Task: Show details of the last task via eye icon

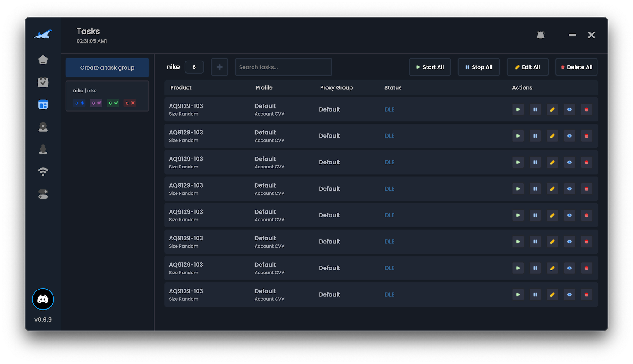Action: point(569,294)
